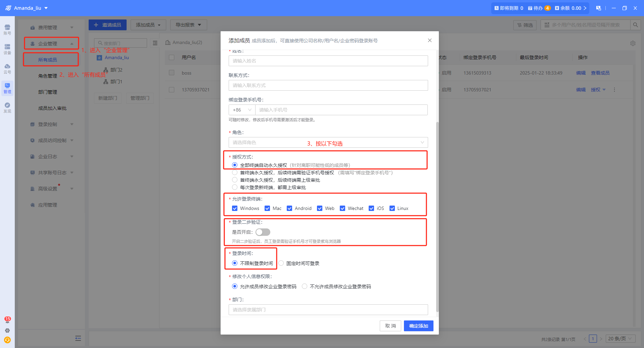
Task: Open the table column settings gear
Action: (633, 43)
